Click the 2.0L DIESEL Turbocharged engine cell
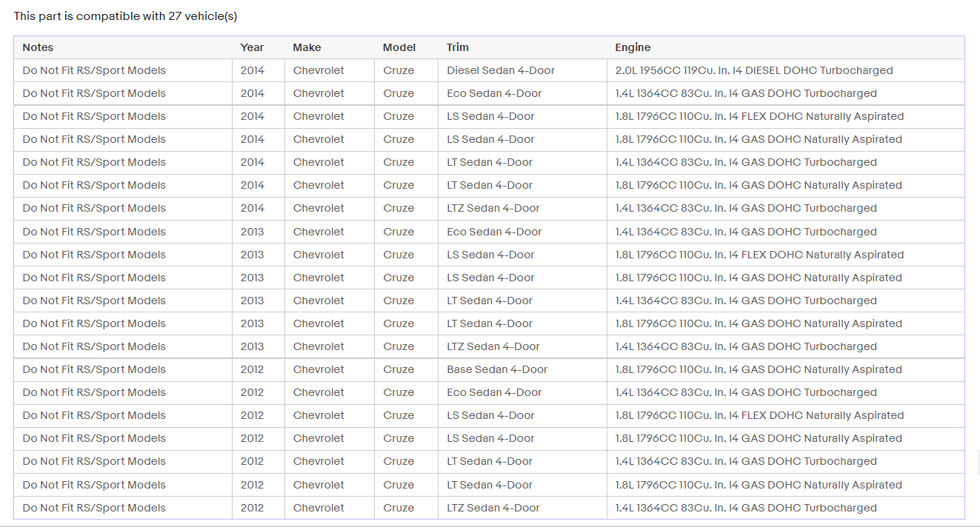The image size is (980, 527). coord(754,70)
